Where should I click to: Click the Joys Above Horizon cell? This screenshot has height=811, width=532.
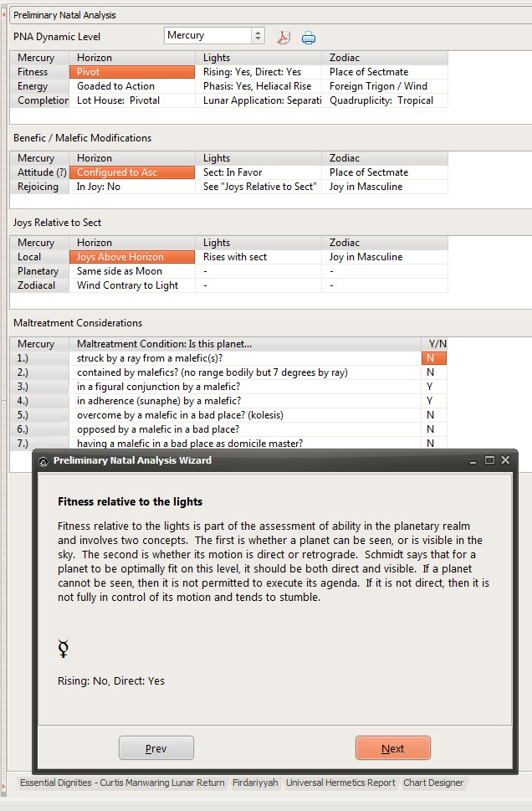(x=132, y=257)
